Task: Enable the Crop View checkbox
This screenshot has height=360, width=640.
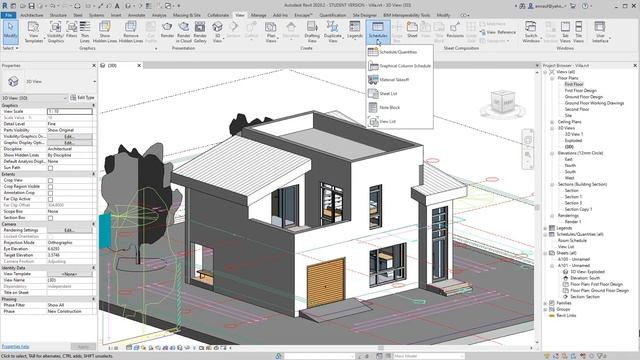Action: 50,180
